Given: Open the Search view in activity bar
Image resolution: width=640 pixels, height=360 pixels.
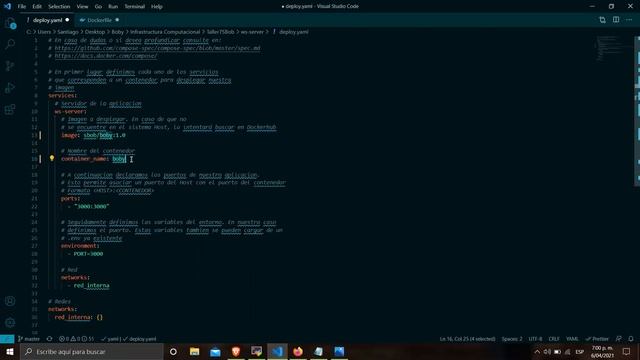Looking at the screenshot, I should click(x=10, y=44).
